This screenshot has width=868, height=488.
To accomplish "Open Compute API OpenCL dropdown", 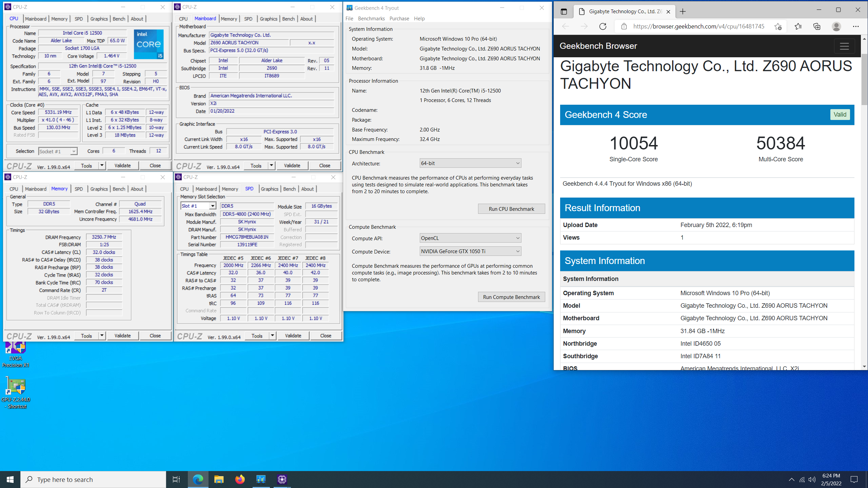I will pyautogui.click(x=470, y=238).
